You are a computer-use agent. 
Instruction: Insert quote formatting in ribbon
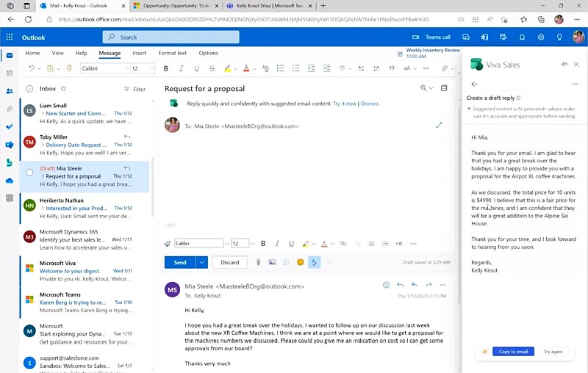[392, 68]
